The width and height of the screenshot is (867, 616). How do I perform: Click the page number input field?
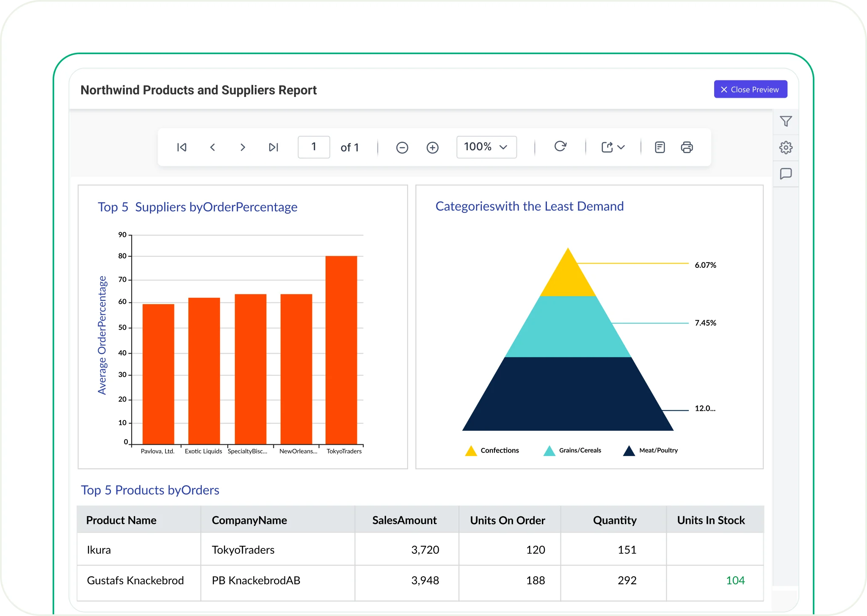(x=314, y=147)
